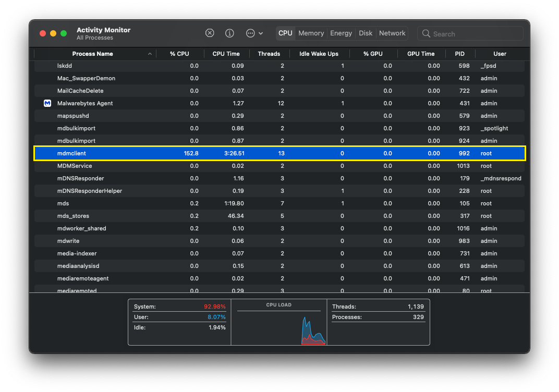Select the Network tab
This screenshot has height=392, width=559.
tap(392, 33)
